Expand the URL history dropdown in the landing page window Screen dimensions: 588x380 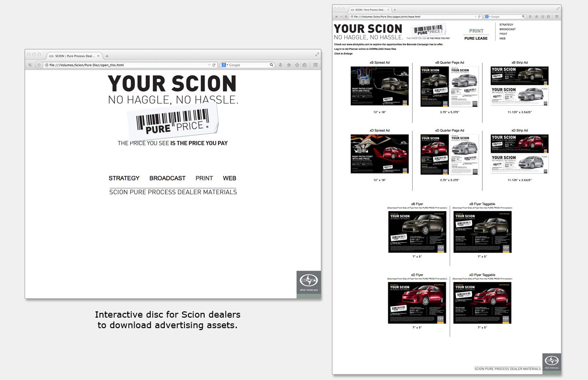coord(208,65)
